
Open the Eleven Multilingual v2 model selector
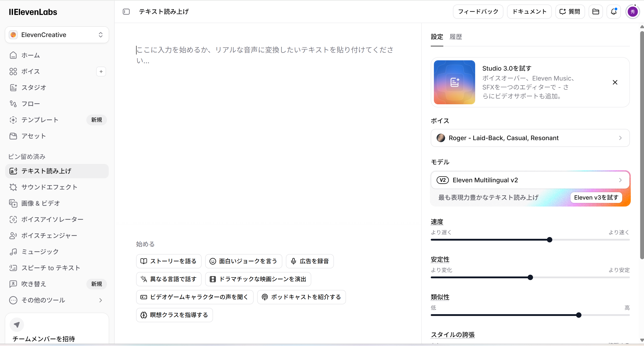[530, 180]
